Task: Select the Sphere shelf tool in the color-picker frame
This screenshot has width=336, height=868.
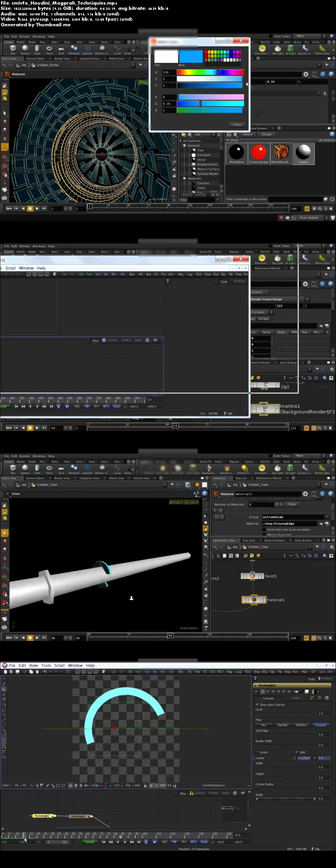Action: point(25,50)
